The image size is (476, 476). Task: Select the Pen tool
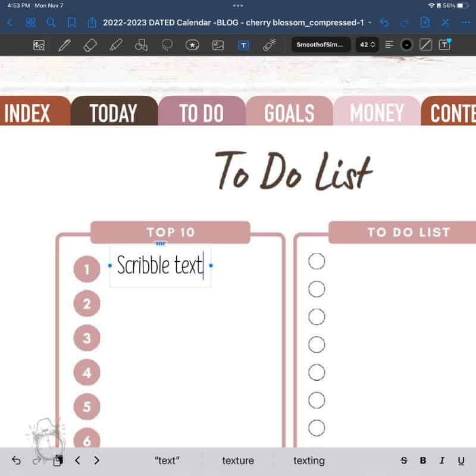(x=64, y=45)
